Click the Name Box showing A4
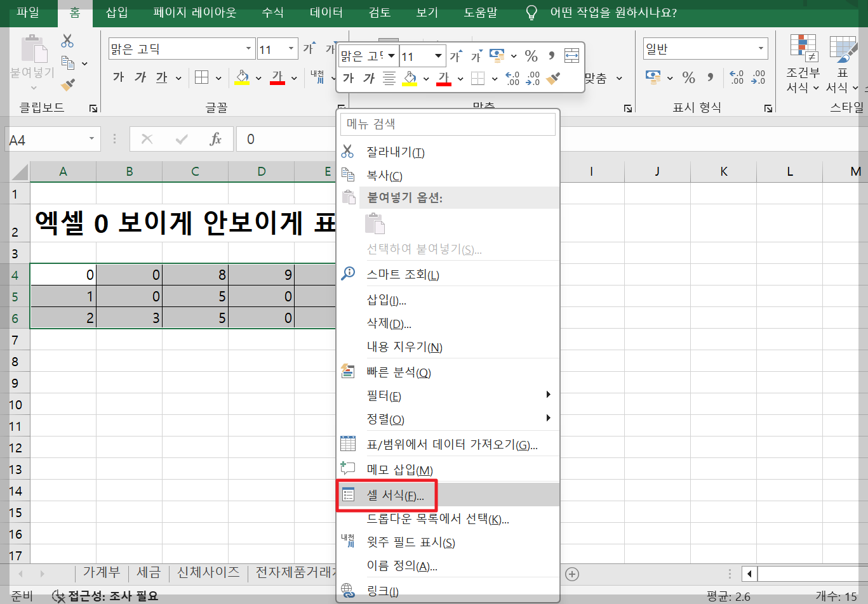 (44, 138)
